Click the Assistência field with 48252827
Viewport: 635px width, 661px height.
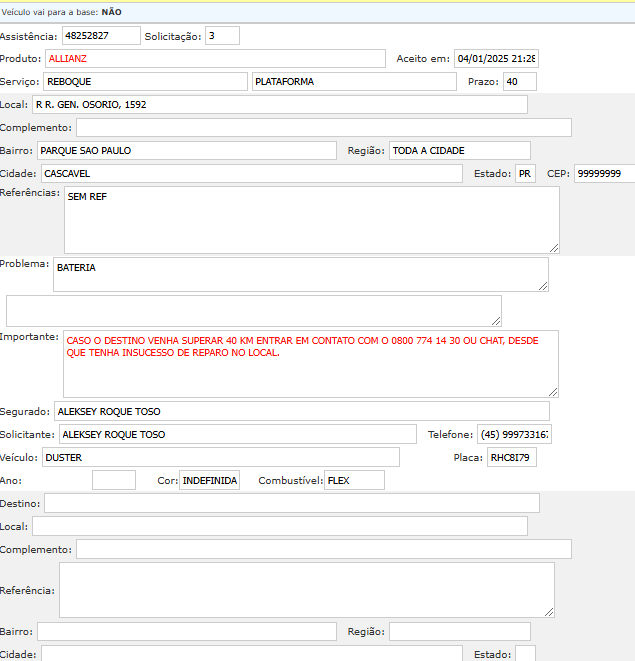(x=101, y=35)
